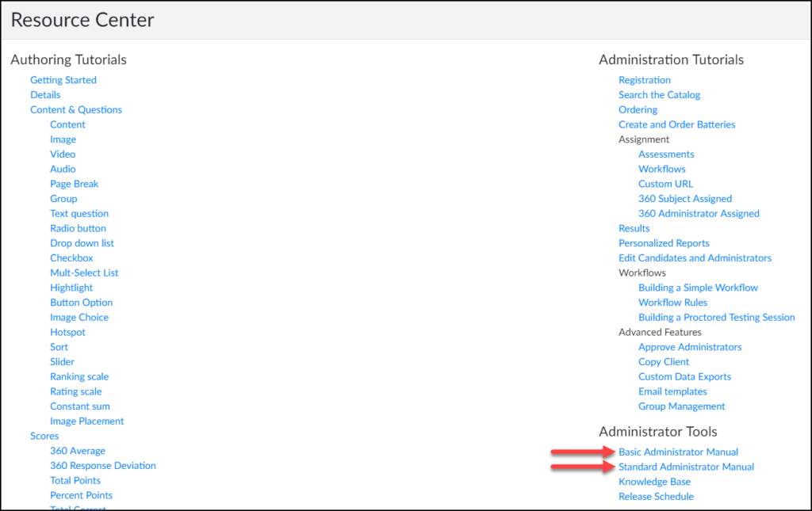Viewport: 812px width, 511px height.
Task: Open the Approve Administrators tutorial
Action: 690,347
